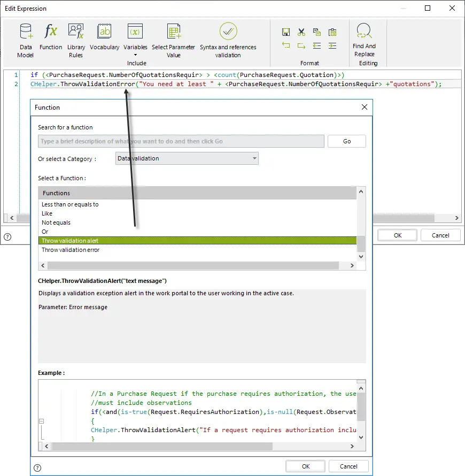This screenshot has width=465, height=476.
Task: Decrease indent of the expression code
Action: pos(316,45)
